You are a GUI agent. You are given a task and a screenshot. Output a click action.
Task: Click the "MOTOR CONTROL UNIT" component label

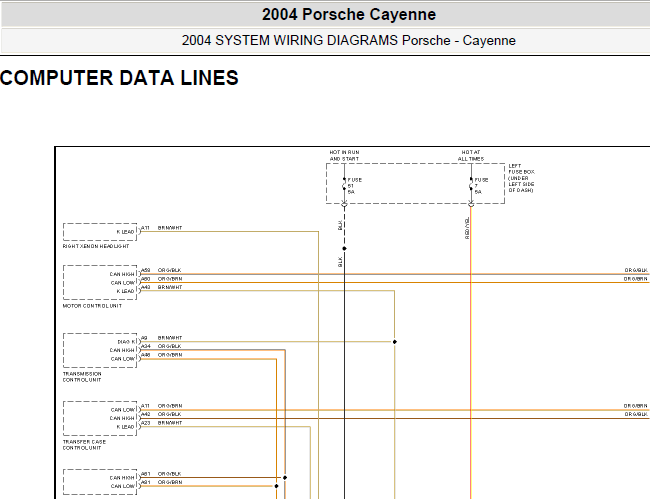click(92, 306)
